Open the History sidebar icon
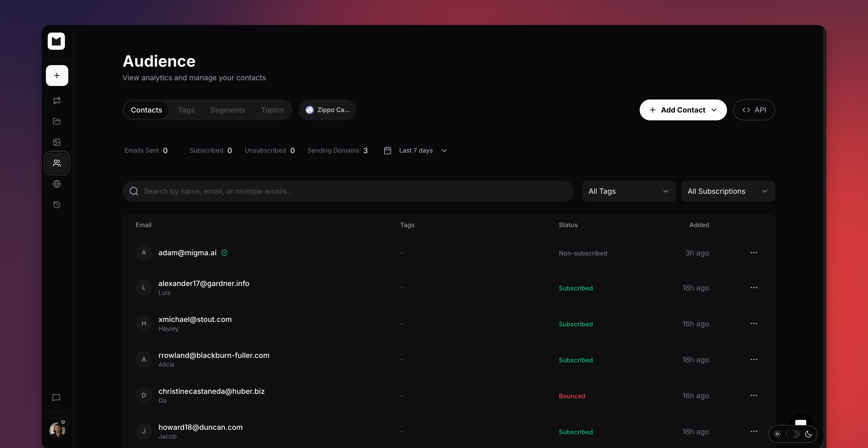 [x=57, y=205]
